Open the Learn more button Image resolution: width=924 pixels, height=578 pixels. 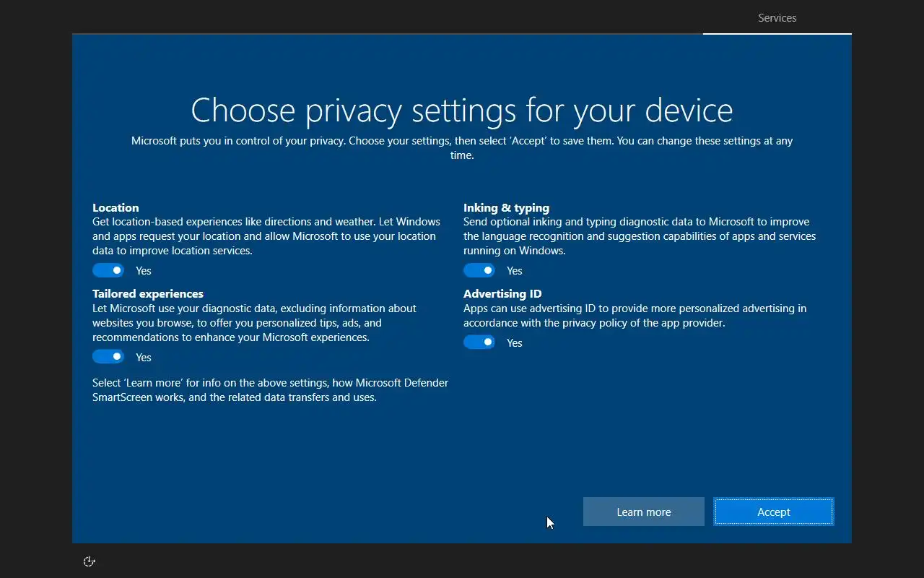pos(644,512)
